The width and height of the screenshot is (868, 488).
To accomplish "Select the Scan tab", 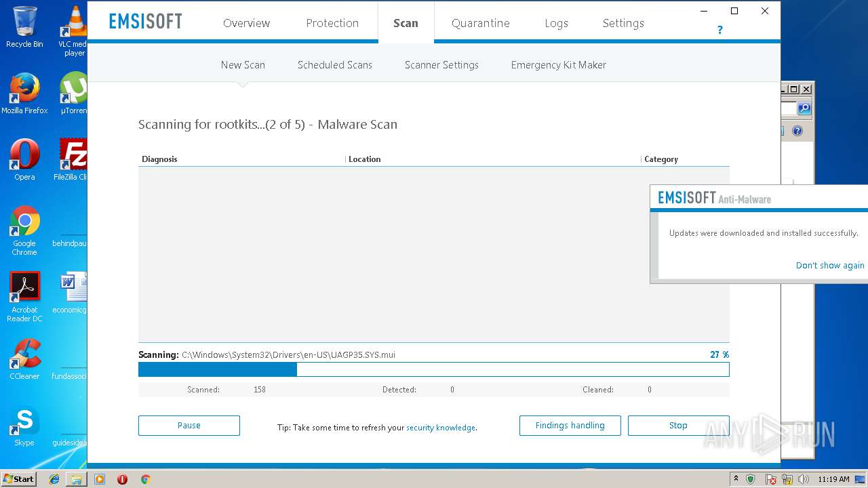I will point(406,23).
